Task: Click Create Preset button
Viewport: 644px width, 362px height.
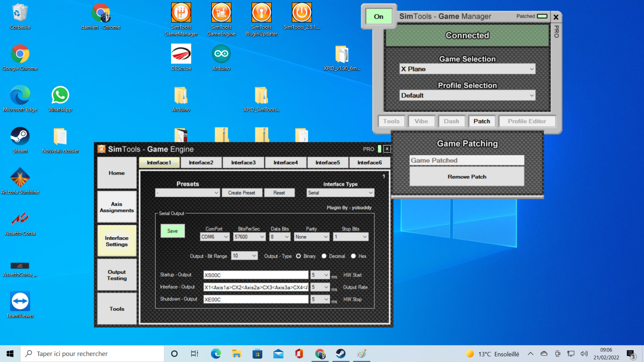Action: 242,193
